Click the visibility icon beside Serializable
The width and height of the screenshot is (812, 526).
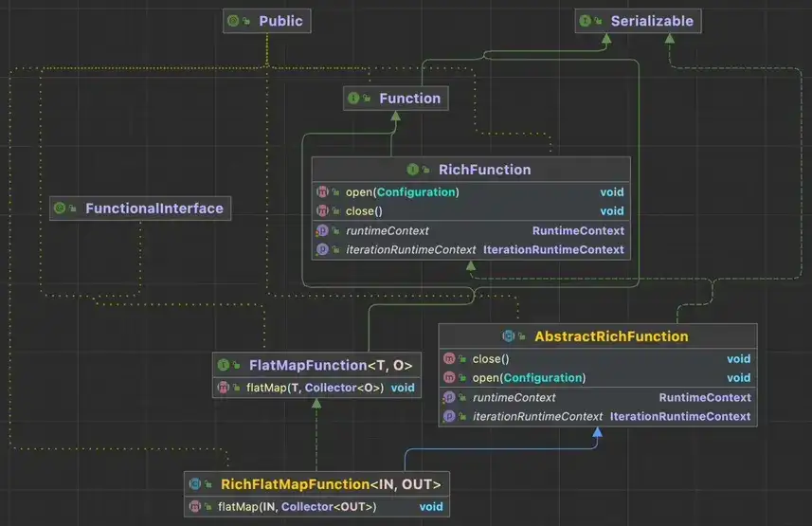click(599, 21)
